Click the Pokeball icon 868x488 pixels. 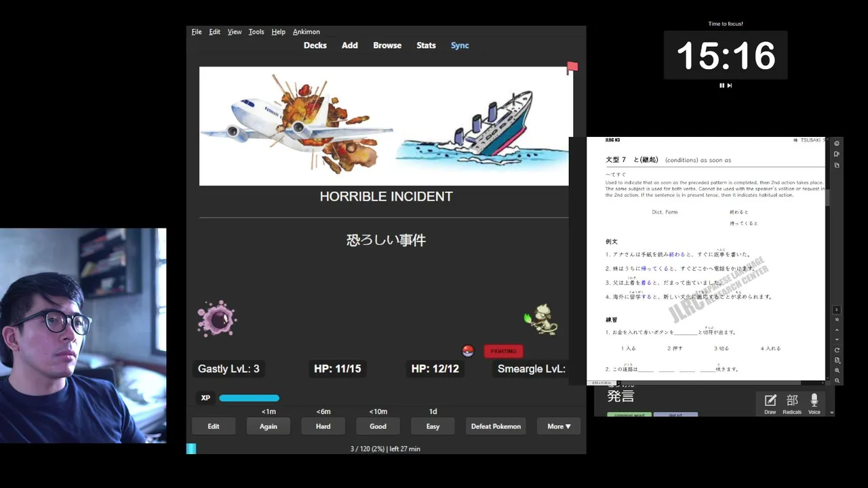tap(467, 350)
